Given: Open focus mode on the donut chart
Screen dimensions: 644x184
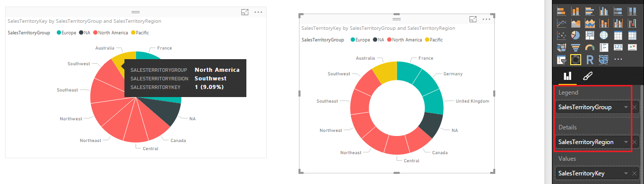Looking at the screenshot, I should pos(474,19).
